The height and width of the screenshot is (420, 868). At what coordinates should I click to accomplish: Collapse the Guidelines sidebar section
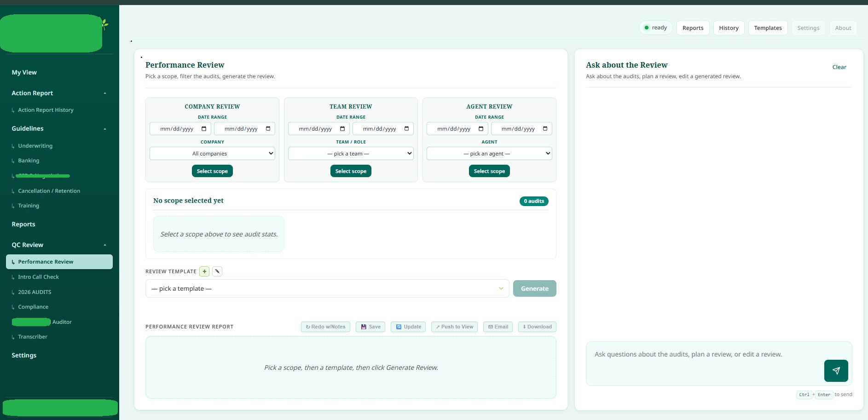[105, 129]
